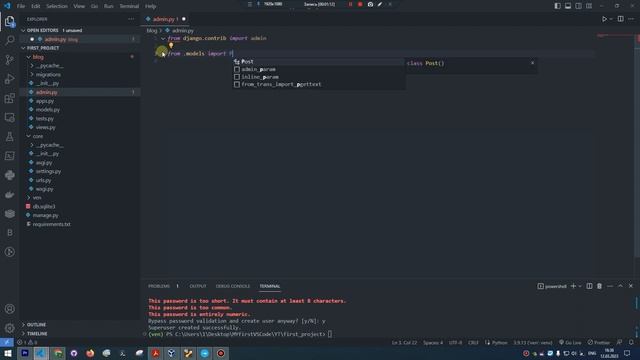Viewport: 640px width, 360px height.
Task: Open settings.py in the core folder
Action: 48,171
